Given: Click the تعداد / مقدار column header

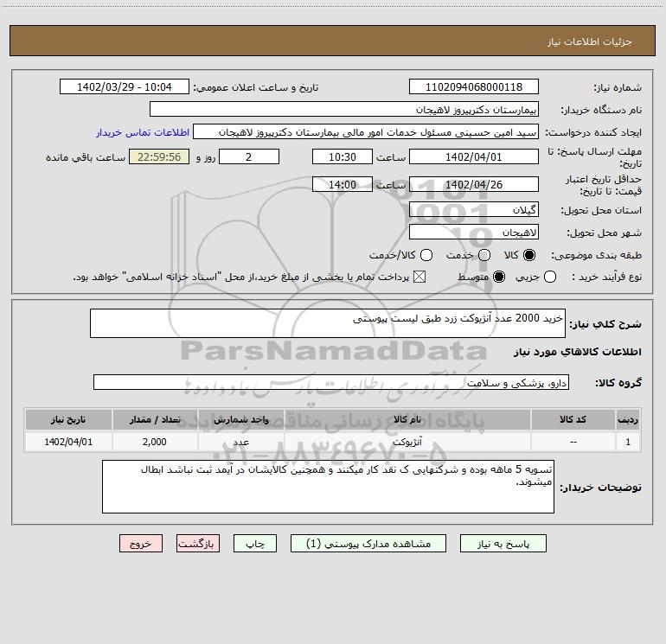Looking at the screenshot, I should point(155,420).
